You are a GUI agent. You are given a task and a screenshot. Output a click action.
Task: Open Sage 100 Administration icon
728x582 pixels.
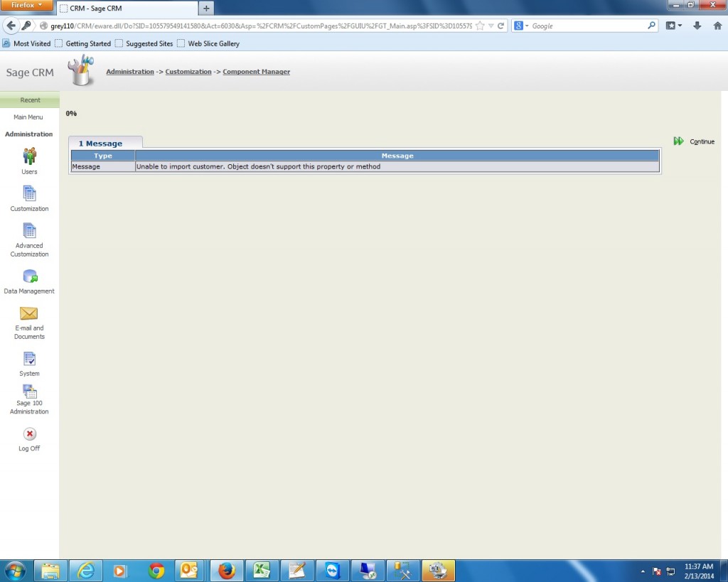[29, 392]
